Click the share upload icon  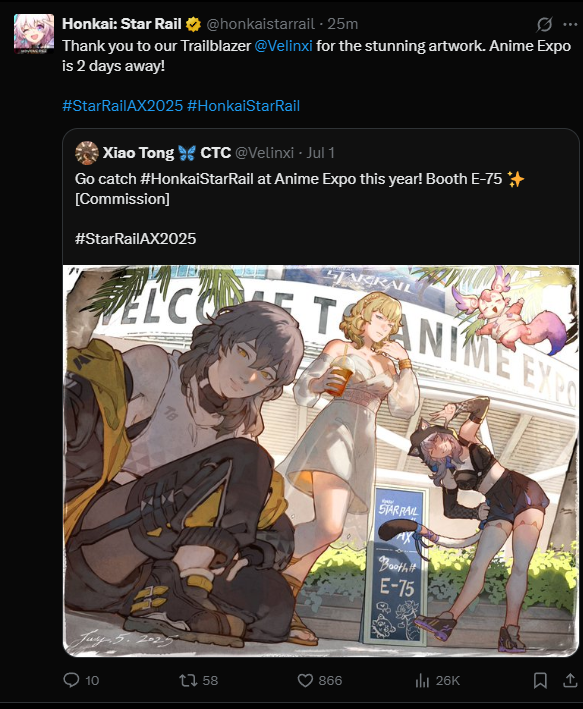click(570, 680)
